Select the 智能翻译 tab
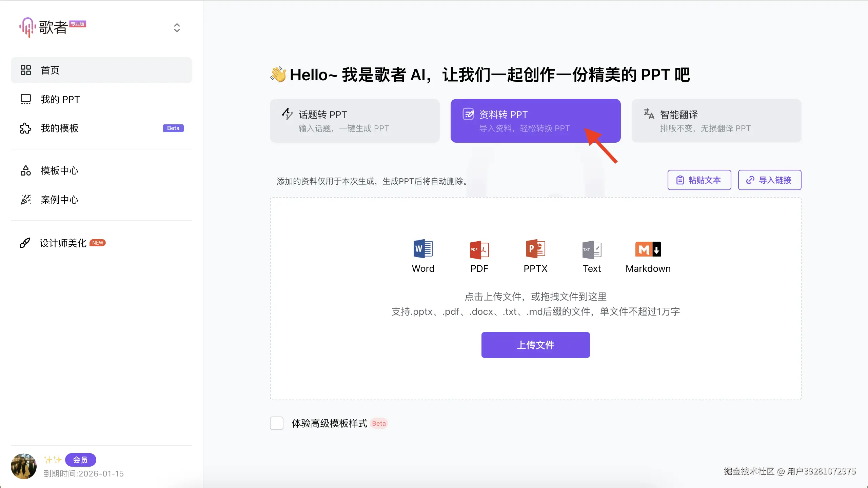Viewport: 868px width, 488px height. pos(716,121)
